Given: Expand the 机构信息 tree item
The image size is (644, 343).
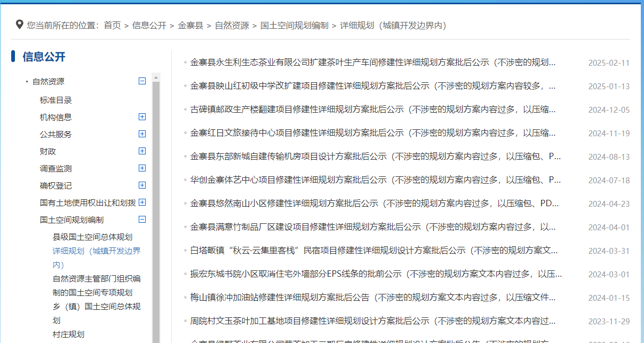Looking at the screenshot, I should tap(142, 116).
